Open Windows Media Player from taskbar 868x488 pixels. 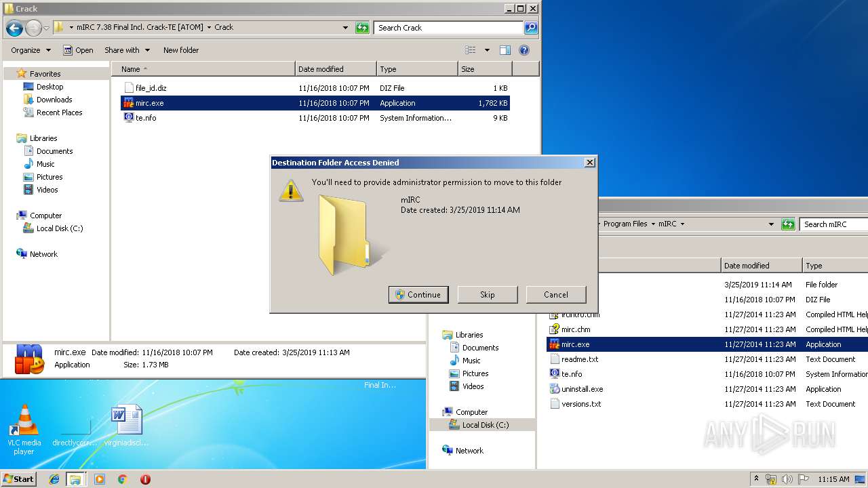tap(100, 479)
